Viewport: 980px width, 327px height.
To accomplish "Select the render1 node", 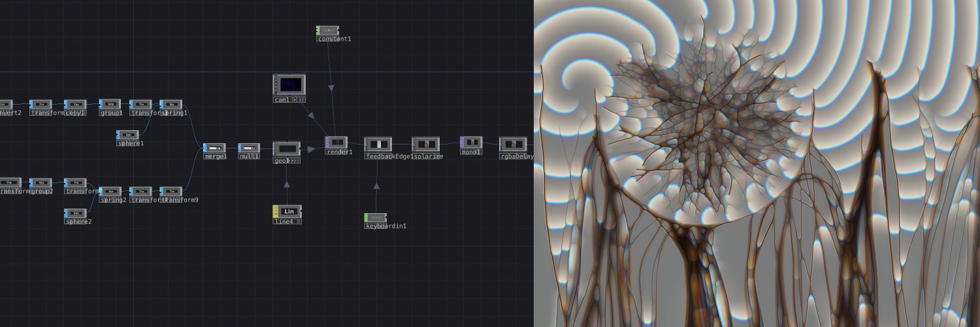I will click(x=336, y=142).
